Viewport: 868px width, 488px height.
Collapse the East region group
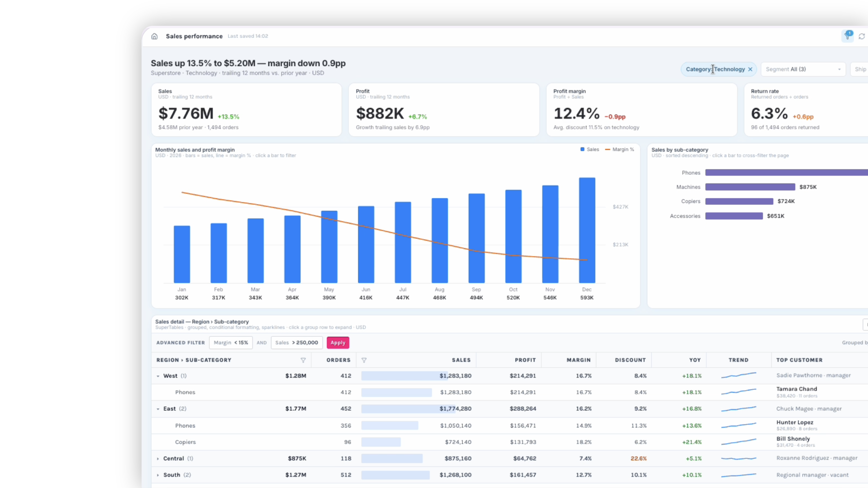tap(158, 409)
